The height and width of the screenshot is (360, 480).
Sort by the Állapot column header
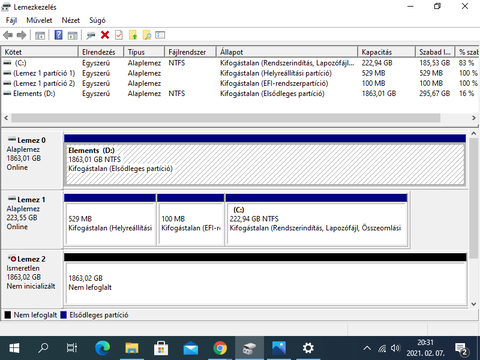(x=287, y=52)
